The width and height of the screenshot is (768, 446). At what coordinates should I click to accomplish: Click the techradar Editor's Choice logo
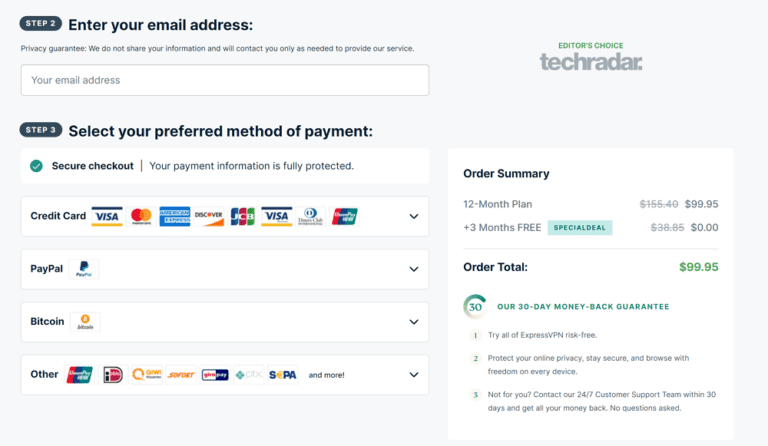(x=591, y=58)
